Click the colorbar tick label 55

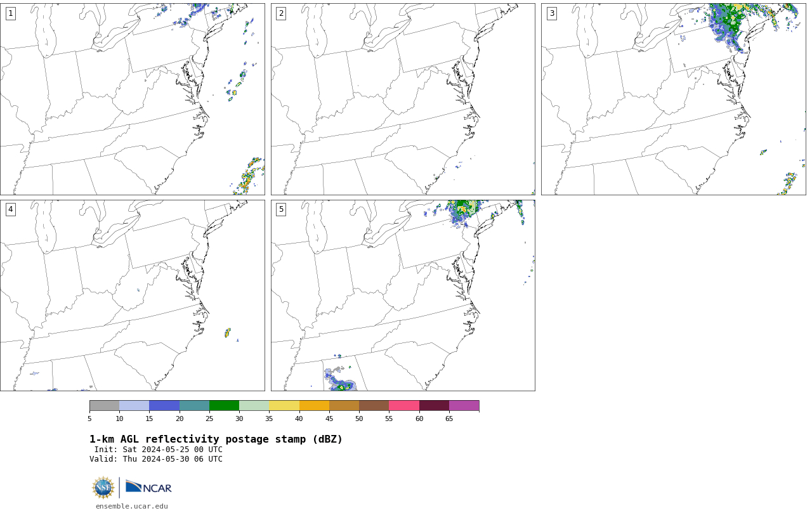click(389, 419)
